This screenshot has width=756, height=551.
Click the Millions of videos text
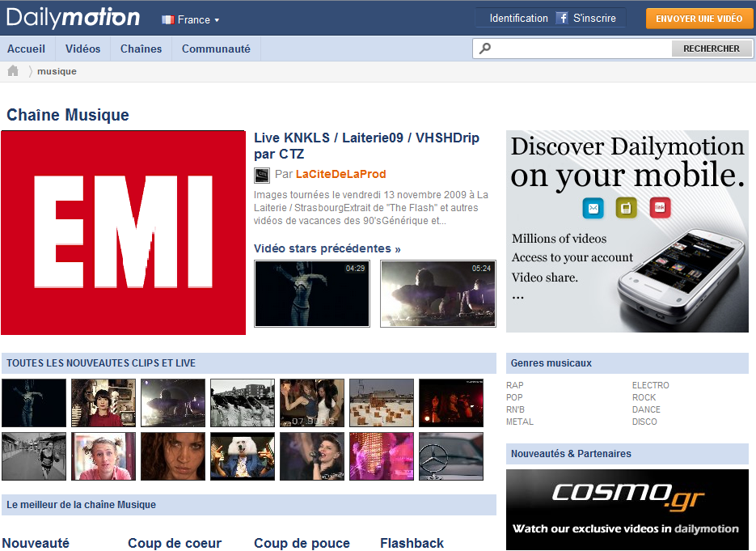pos(560,239)
